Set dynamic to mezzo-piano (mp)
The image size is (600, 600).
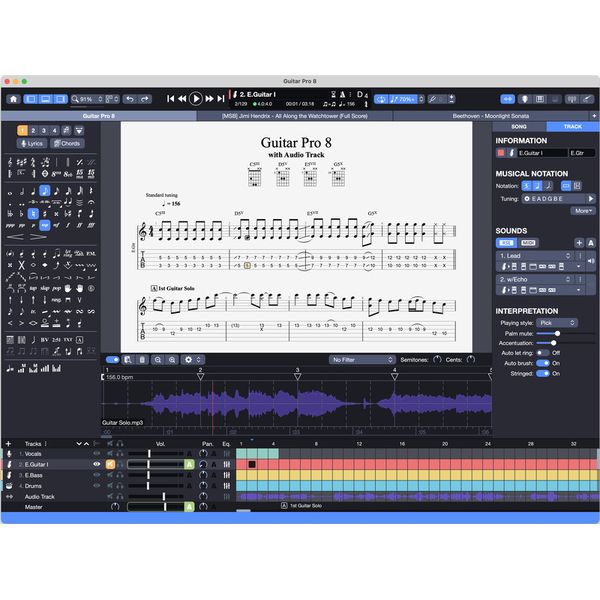coord(45,225)
